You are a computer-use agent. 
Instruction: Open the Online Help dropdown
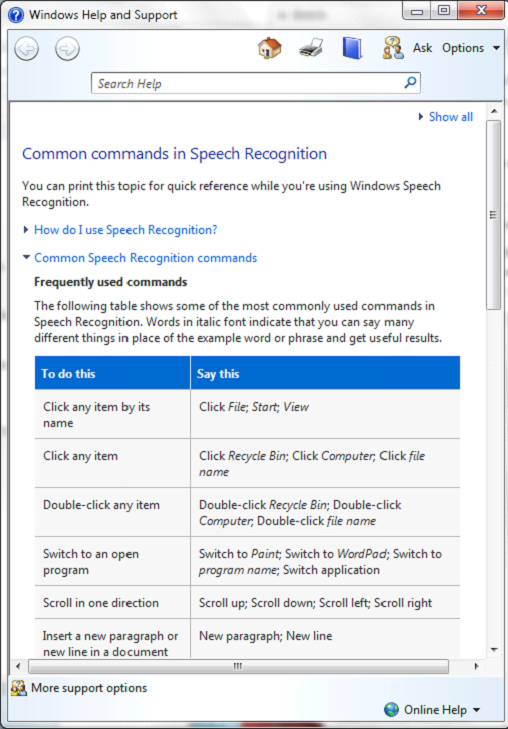(442, 709)
